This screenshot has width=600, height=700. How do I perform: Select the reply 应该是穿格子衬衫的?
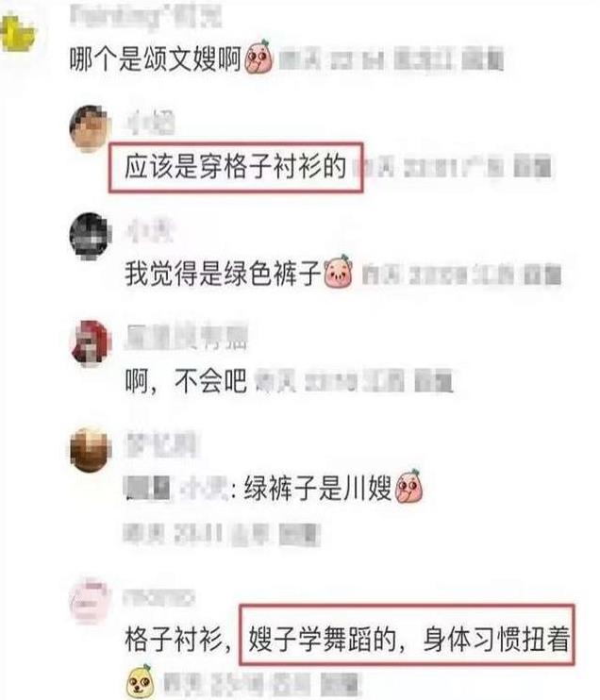[235, 167]
